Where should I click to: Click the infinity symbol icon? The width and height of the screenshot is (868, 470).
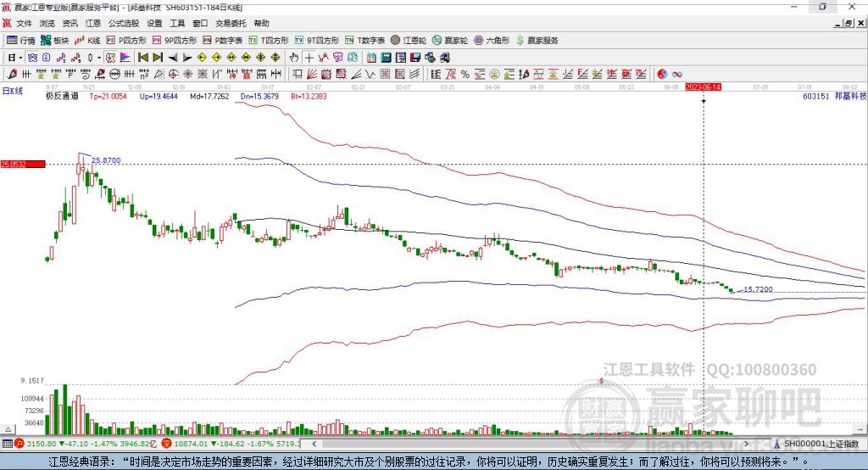(677, 75)
